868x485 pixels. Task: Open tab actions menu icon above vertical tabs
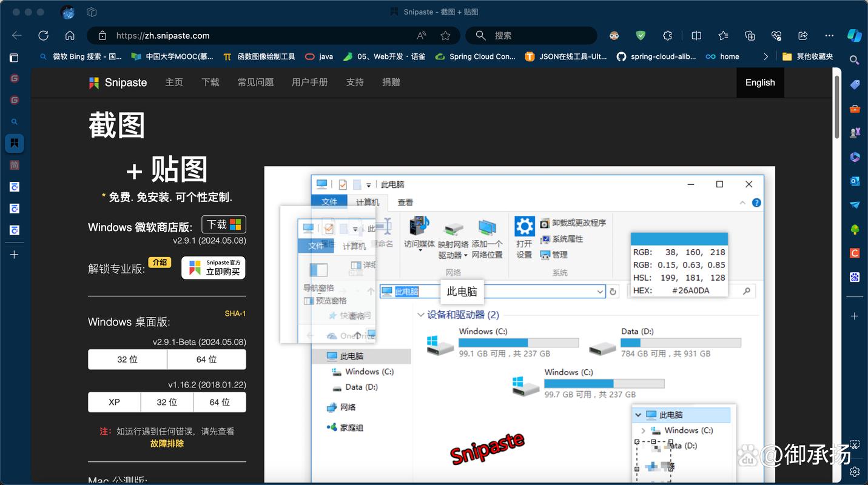coord(14,58)
